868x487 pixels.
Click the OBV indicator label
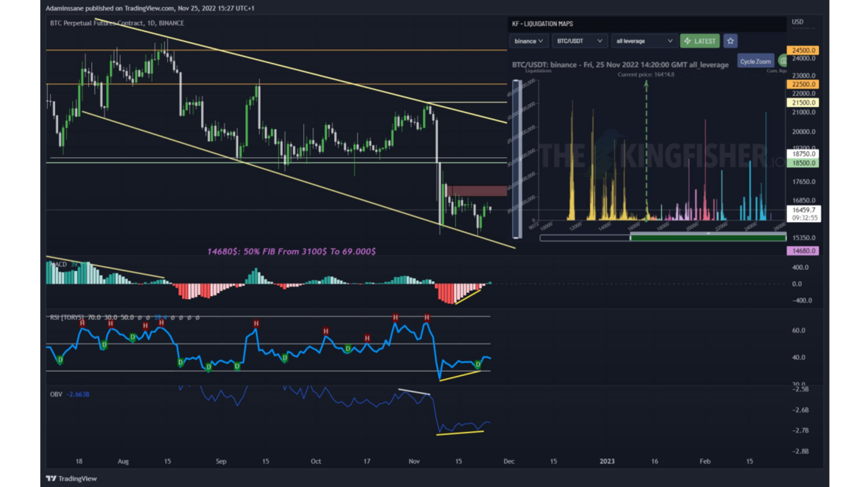[56, 395]
